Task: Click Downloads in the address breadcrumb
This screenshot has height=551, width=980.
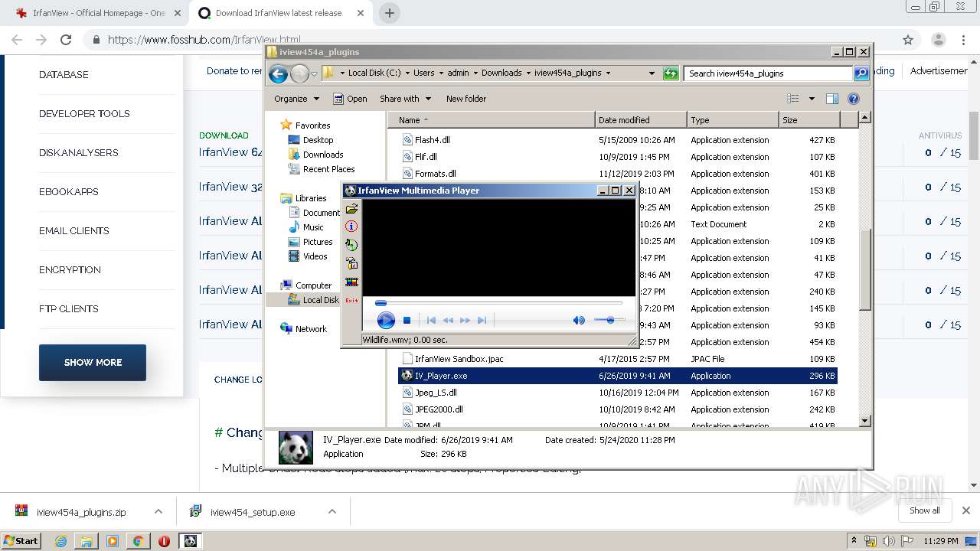Action: tap(501, 73)
